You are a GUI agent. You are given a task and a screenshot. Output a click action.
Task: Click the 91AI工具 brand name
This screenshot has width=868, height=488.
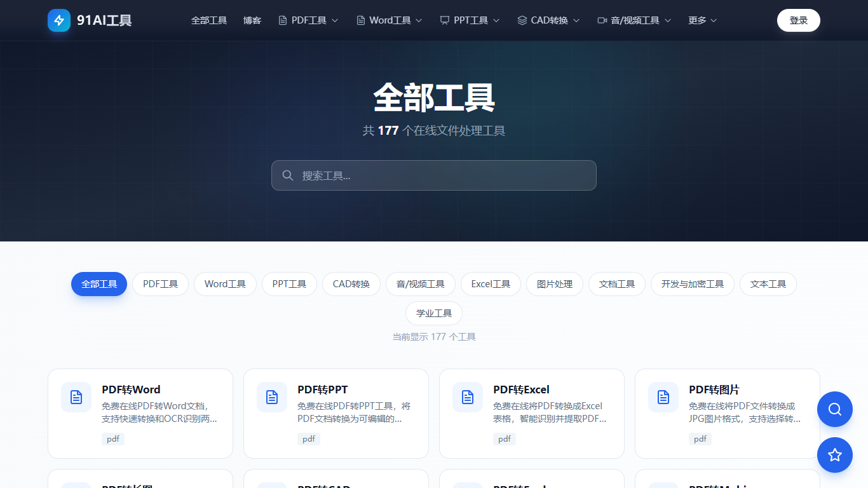pyautogui.click(x=104, y=20)
